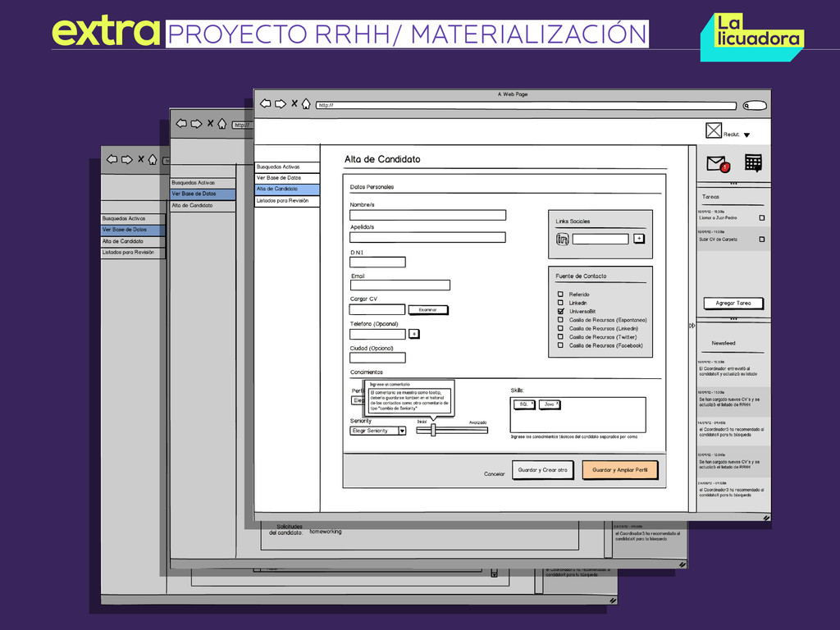Select Busquedas Activas in the front window menu
Viewport: 840px width, 630px height.
pos(287,167)
